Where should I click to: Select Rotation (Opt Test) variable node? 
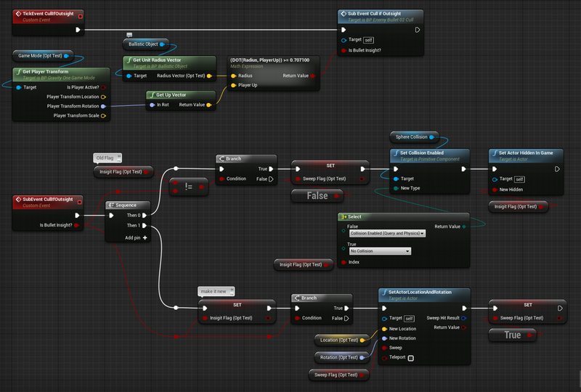(342, 358)
